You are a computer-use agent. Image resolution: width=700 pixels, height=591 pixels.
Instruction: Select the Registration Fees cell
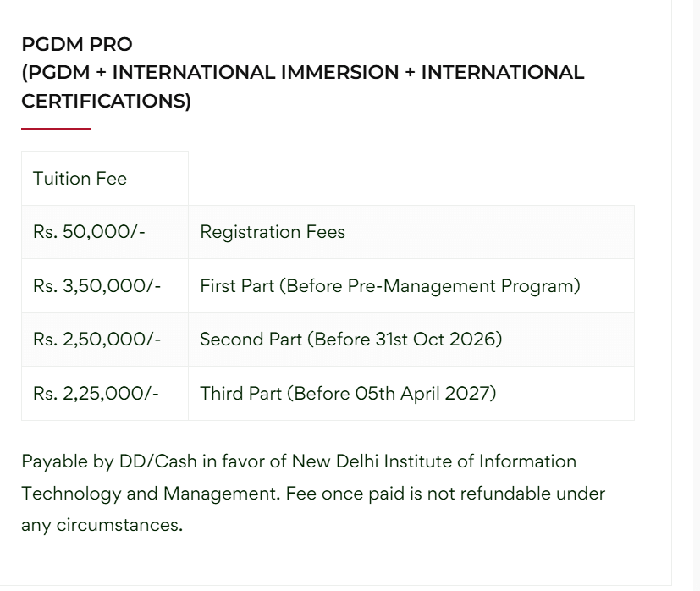coord(273,232)
